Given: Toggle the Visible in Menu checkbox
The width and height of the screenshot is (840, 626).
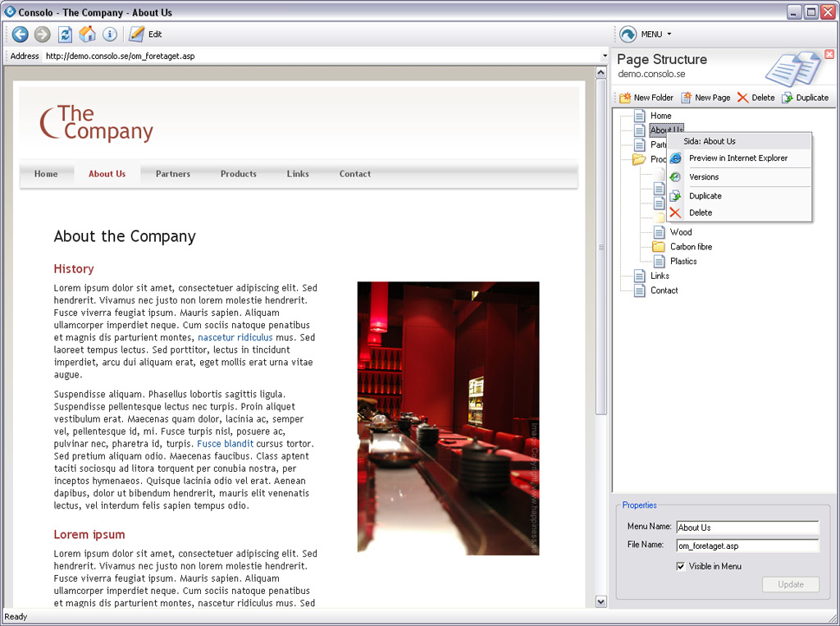Looking at the screenshot, I should click(681, 566).
